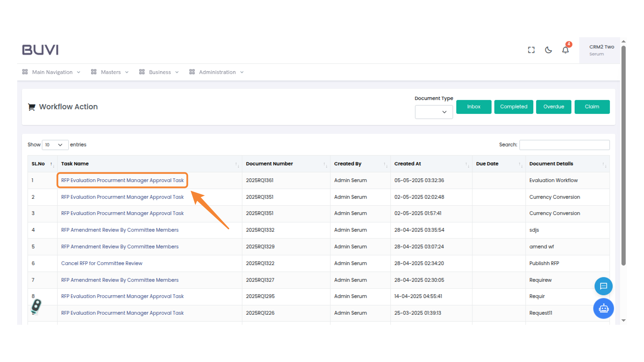Viewport: 644px width, 362px height.
Task: Click the Overdue button
Action: [553, 107]
